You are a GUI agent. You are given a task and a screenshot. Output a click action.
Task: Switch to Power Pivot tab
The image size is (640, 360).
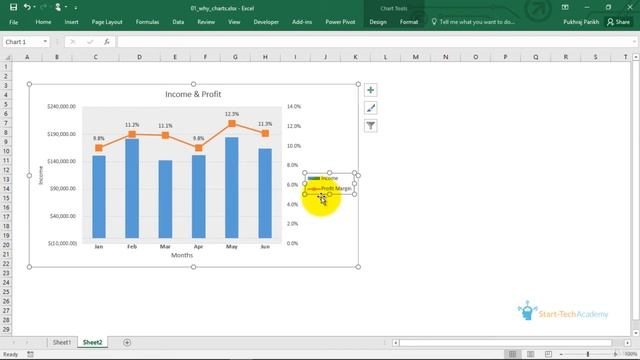coord(340,22)
